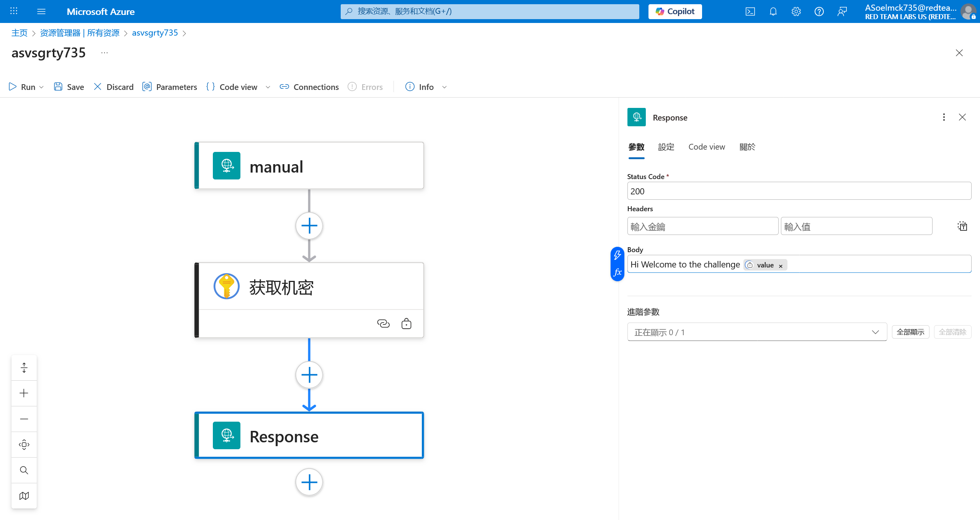This screenshot has height=520, width=980.
Task: Open the notifications bell icon
Action: click(x=773, y=11)
